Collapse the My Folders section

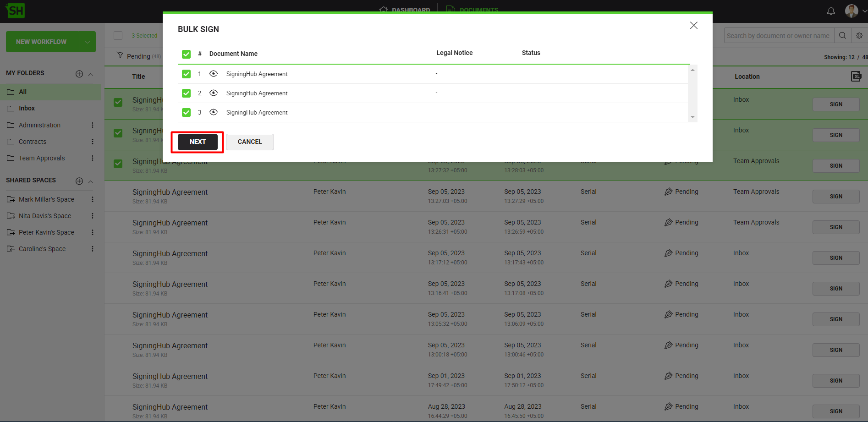pyautogui.click(x=91, y=74)
